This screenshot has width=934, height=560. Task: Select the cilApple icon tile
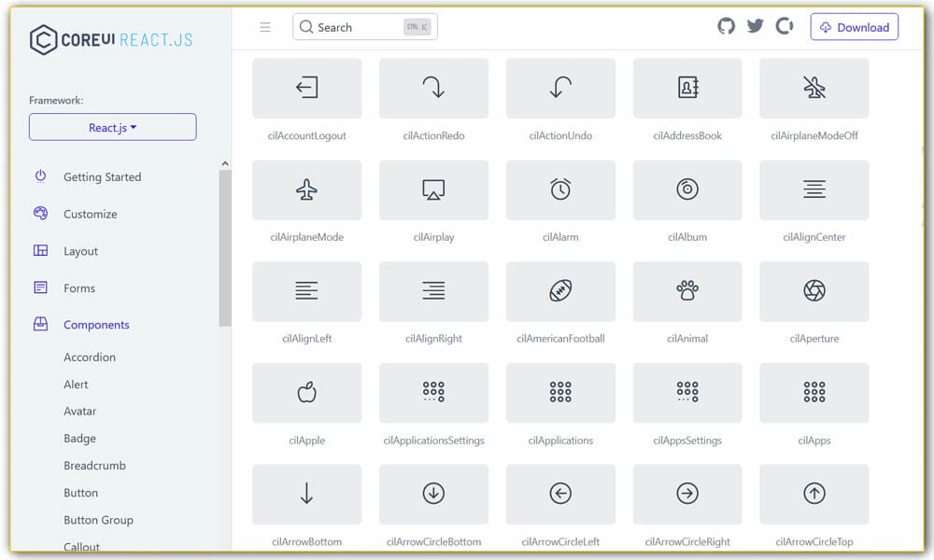coord(306,393)
